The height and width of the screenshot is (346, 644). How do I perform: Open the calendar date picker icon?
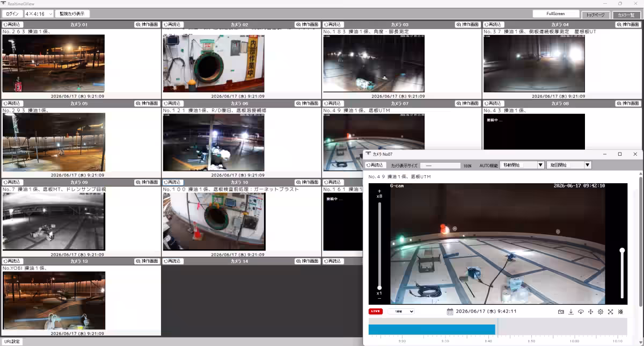pos(450,312)
